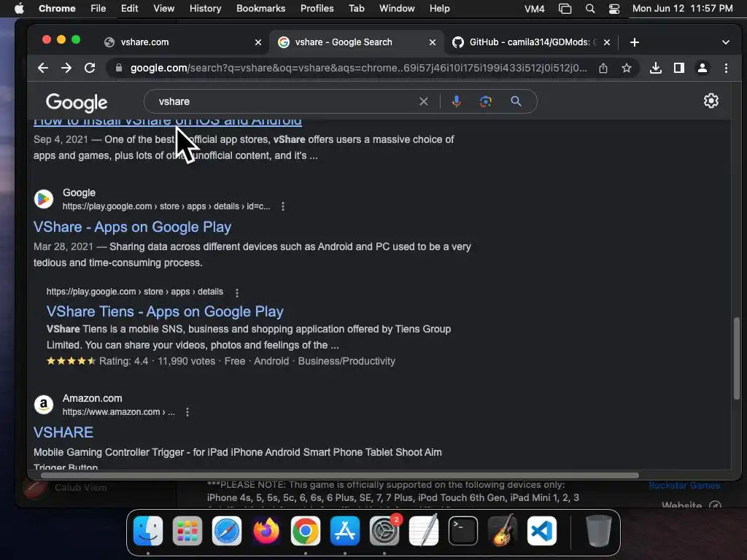Launch Safari from the Dock
The height and width of the screenshot is (560, 747).
[x=227, y=531]
